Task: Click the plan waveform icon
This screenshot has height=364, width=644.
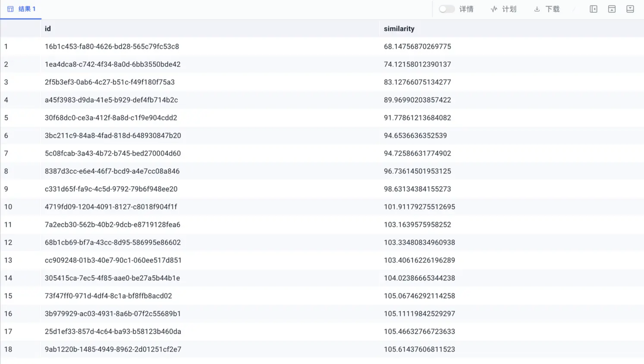Action: pyautogui.click(x=494, y=9)
